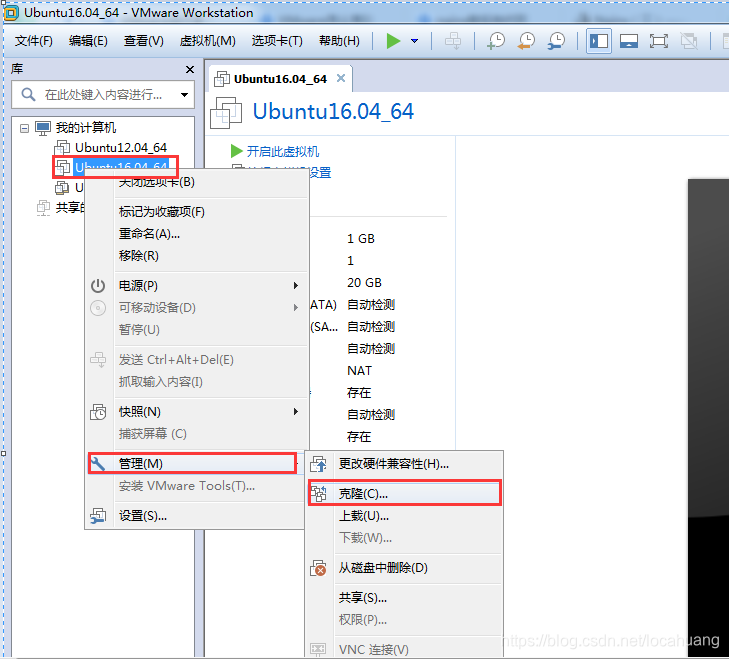
Task: Open the 选项卡(T) menu
Action: pyautogui.click(x=277, y=41)
